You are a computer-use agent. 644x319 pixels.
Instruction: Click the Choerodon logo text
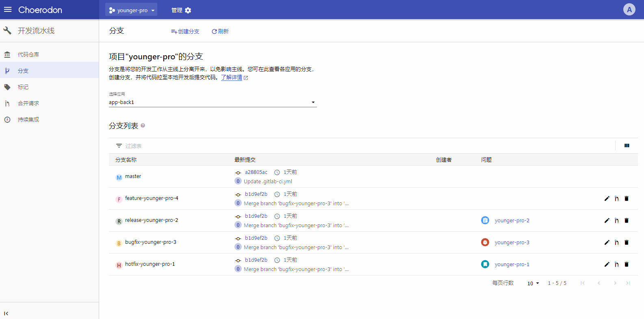click(40, 10)
